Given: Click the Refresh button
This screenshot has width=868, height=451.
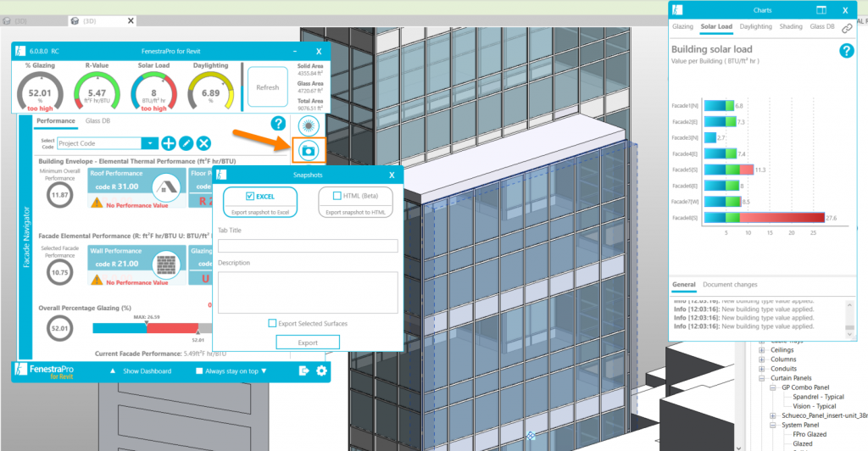Looking at the screenshot, I should pyautogui.click(x=267, y=86).
